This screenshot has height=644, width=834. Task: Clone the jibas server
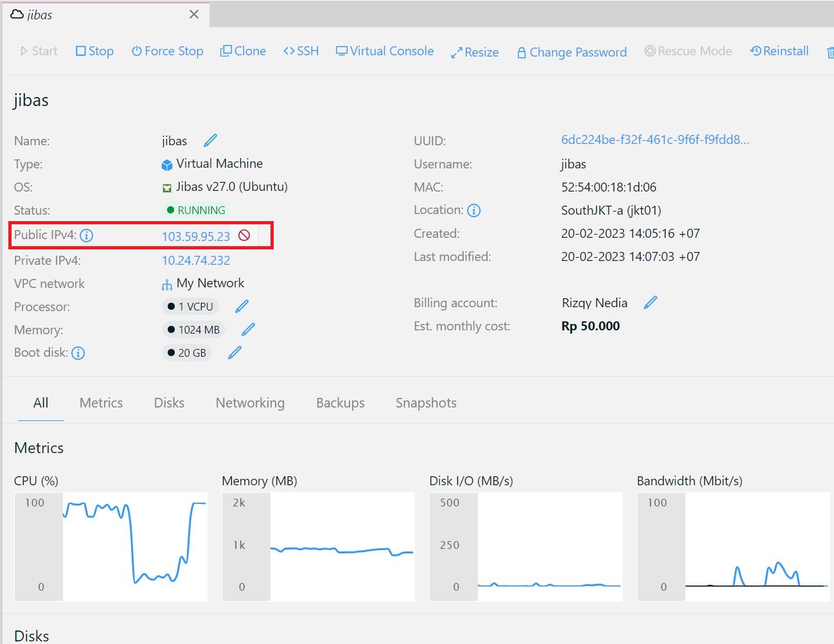click(243, 51)
